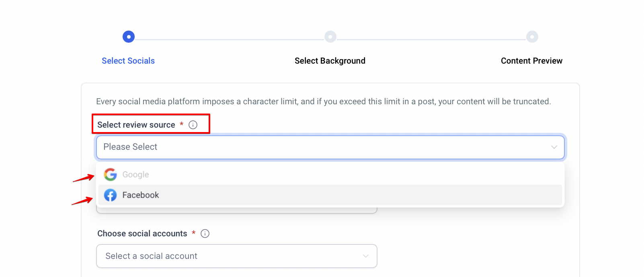The width and height of the screenshot is (644, 277).
Task: Click the progress line after Select Socials
Action: point(229,39)
